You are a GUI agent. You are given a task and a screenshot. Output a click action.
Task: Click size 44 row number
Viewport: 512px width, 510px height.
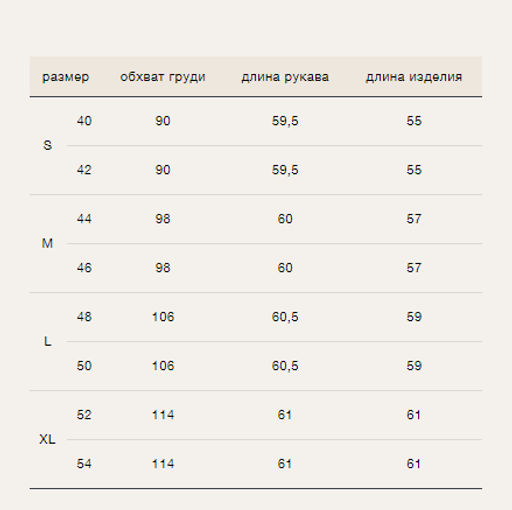click(x=84, y=219)
